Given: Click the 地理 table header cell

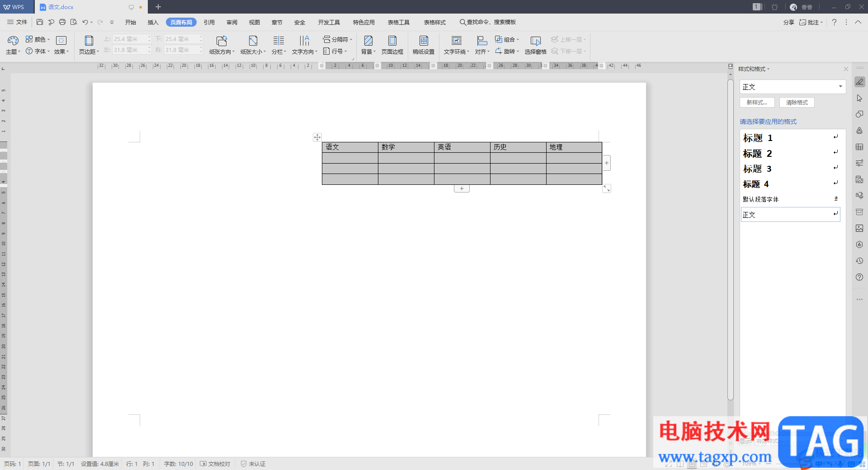Looking at the screenshot, I should pyautogui.click(x=574, y=147).
